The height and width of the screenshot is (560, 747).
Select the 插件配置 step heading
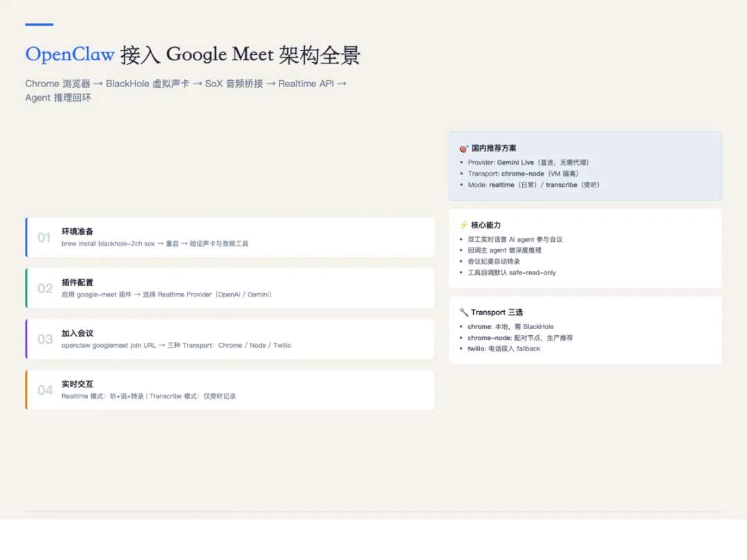pyautogui.click(x=77, y=282)
